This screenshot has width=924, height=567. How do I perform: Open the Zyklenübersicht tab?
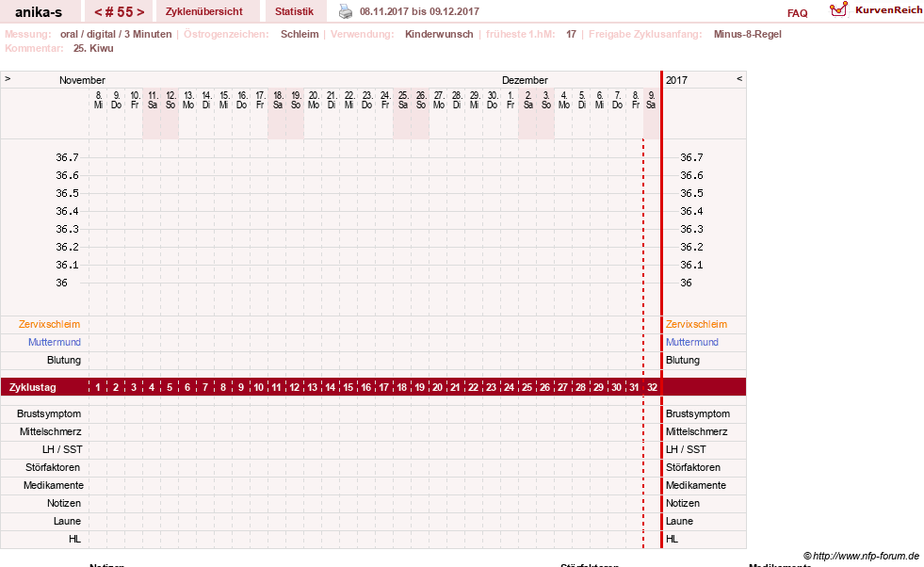pyautogui.click(x=203, y=11)
